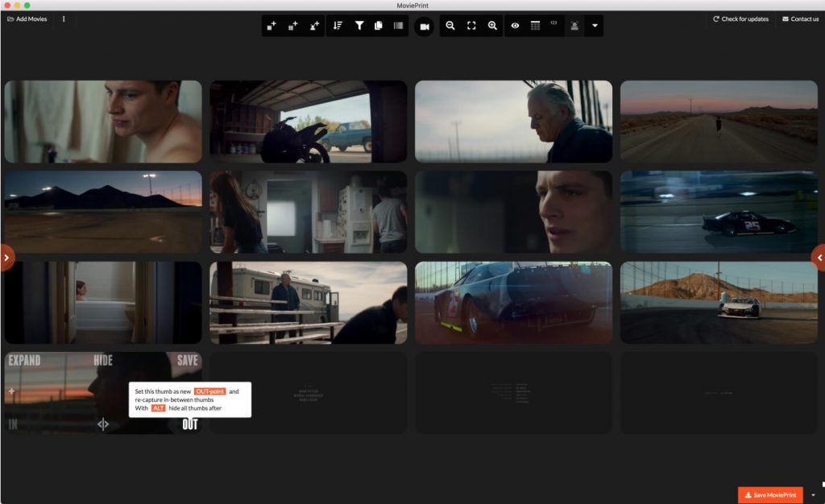Click the duplicate MoviePrint icon
This screenshot has height=504, width=825.
(x=379, y=26)
